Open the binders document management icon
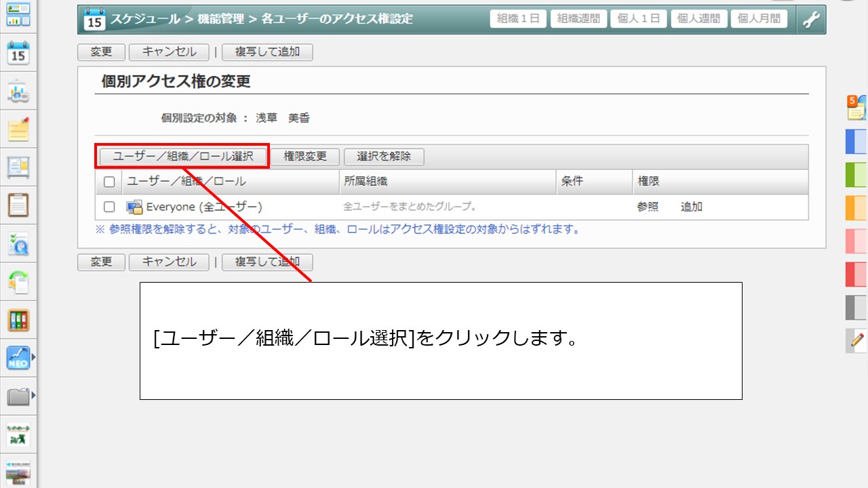Image resolution: width=868 pixels, height=488 pixels. (18, 320)
